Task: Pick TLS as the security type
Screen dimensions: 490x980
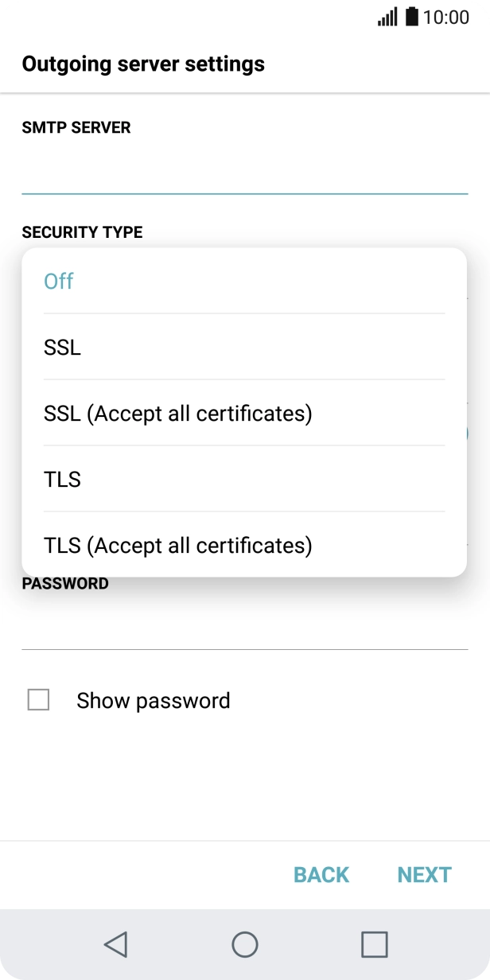Action: [62, 479]
